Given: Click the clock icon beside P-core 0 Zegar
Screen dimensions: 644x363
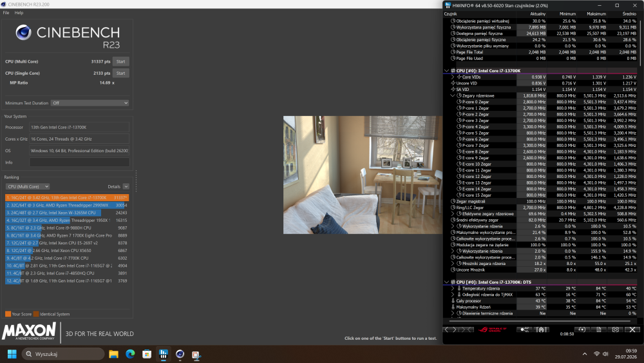Looking at the screenshot, I should [x=460, y=102].
